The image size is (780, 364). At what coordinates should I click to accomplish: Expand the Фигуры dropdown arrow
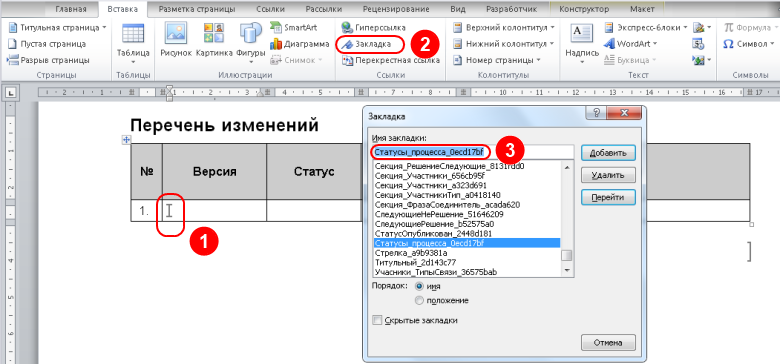coord(251,62)
